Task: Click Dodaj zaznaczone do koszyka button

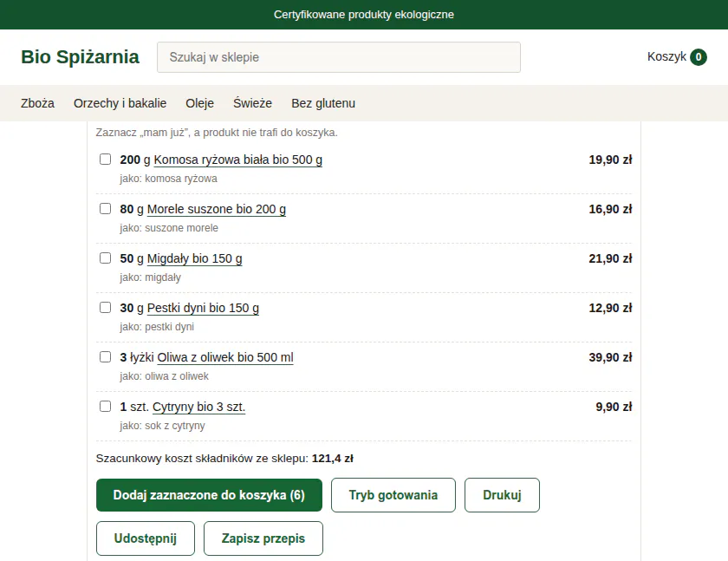Action: pyautogui.click(x=209, y=495)
